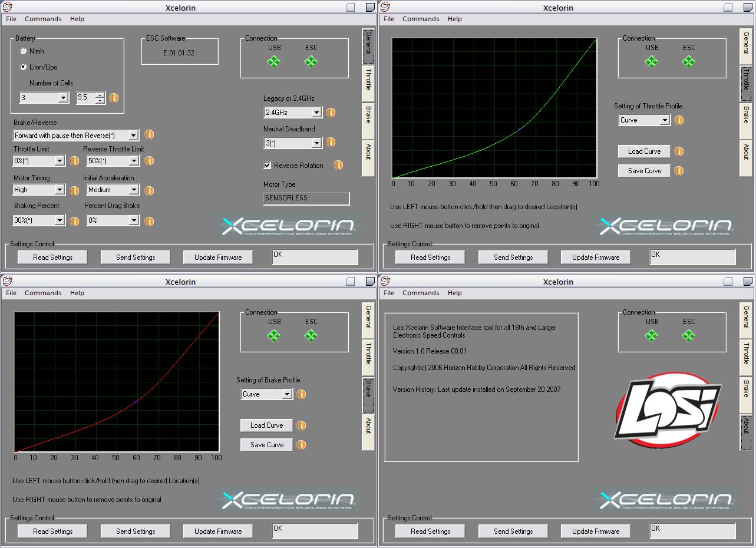Viewport: 756px width, 548px height.
Task: Open Commands menu in the Losi logo window
Action: tap(421, 293)
